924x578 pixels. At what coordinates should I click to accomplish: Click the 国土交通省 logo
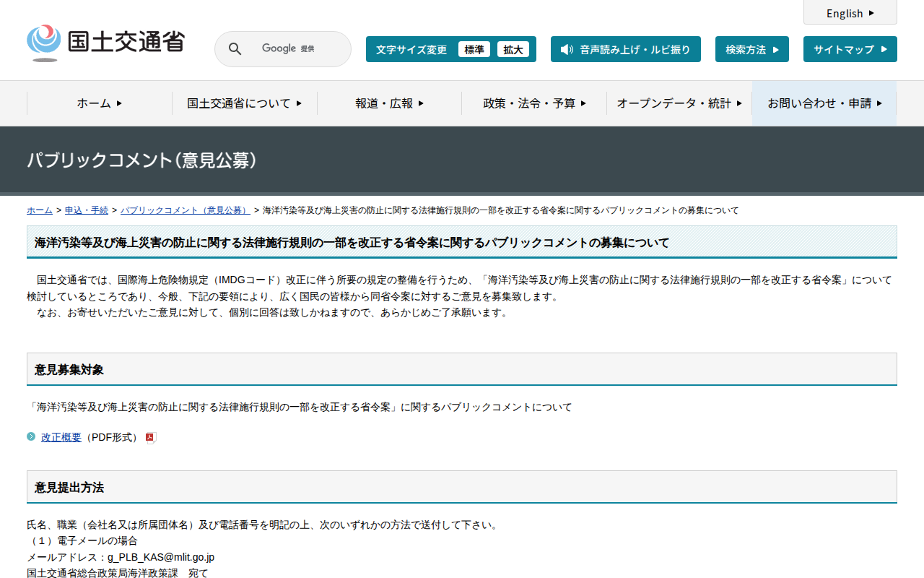(x=105, y=43)
